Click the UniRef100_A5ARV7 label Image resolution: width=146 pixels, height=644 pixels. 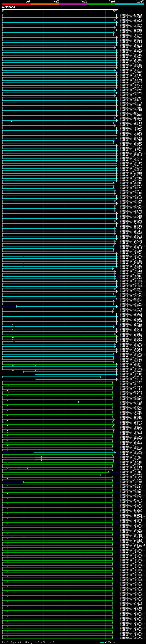[131, 35]
